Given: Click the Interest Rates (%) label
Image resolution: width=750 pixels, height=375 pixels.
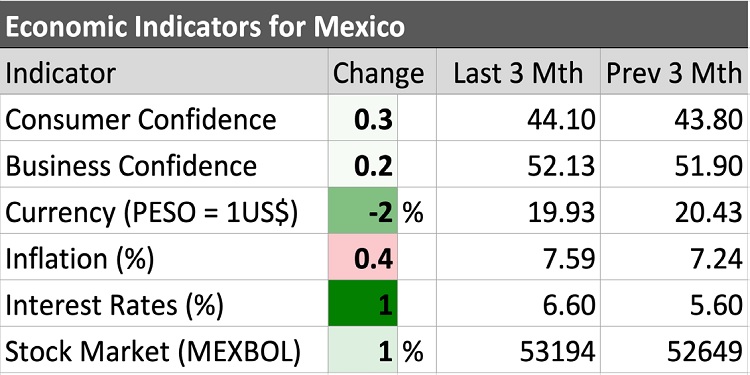Looking at the screenshot, I should pyautogui.click(x=114, y=306).
